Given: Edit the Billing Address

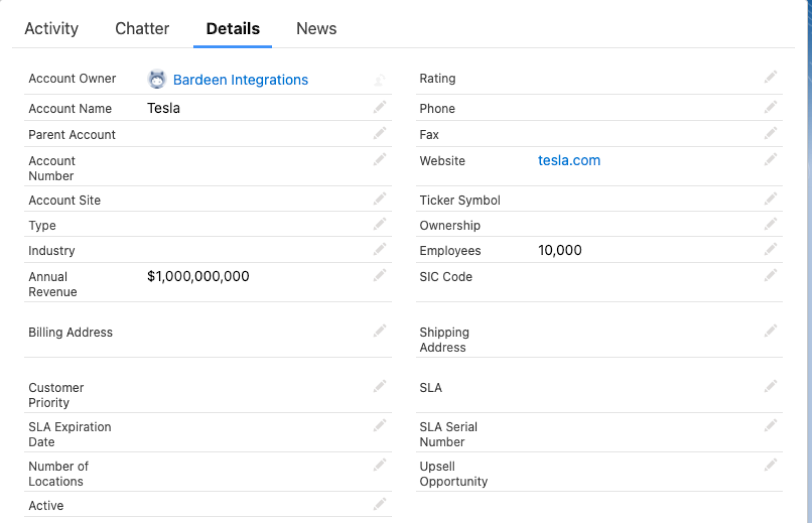Looking at the screenshot, I should pos(380,331).
